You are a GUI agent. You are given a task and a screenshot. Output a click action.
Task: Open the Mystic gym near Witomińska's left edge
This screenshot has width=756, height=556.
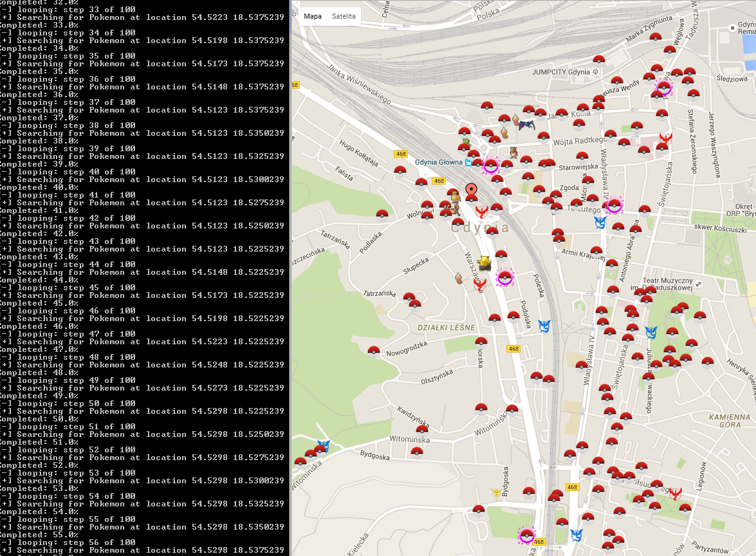[323, 445]
